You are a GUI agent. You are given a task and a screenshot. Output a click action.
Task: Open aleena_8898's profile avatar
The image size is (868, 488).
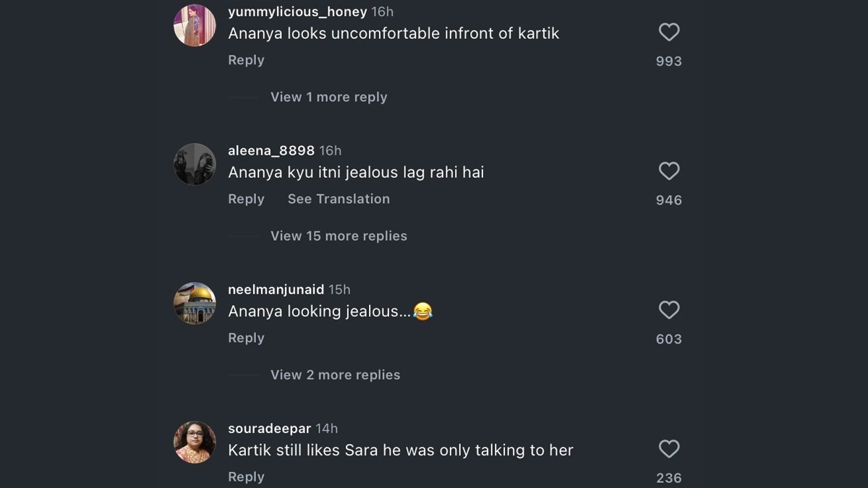195,164
